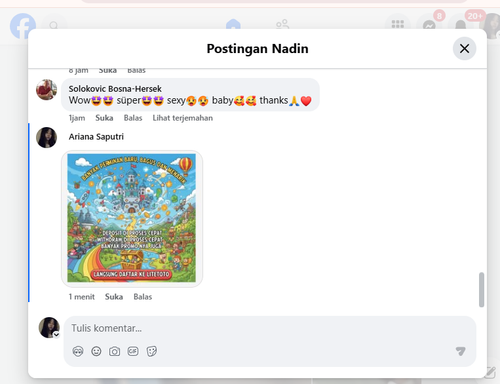
Task: Attach a photo using the camera icon
Action: 114,351
